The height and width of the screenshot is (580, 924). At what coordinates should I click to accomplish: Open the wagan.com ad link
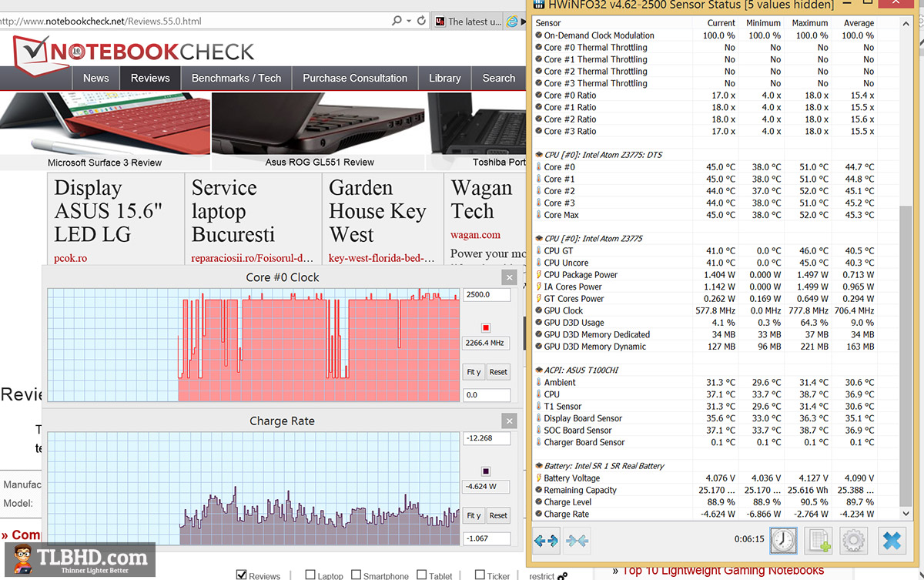pyautogui.click(x=475, y=235)
